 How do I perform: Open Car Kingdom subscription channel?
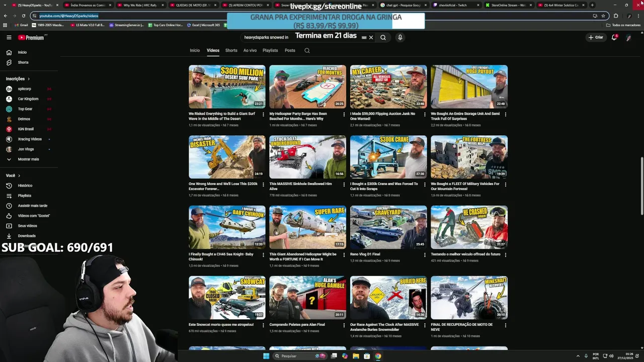28,99
